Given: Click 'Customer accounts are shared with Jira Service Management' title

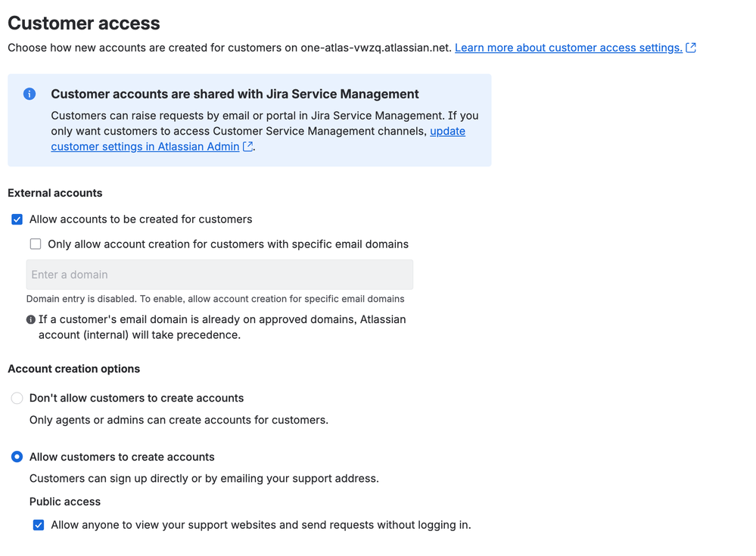Looking at the screenshot, I should pyautogui.click(x=235, y=94).
